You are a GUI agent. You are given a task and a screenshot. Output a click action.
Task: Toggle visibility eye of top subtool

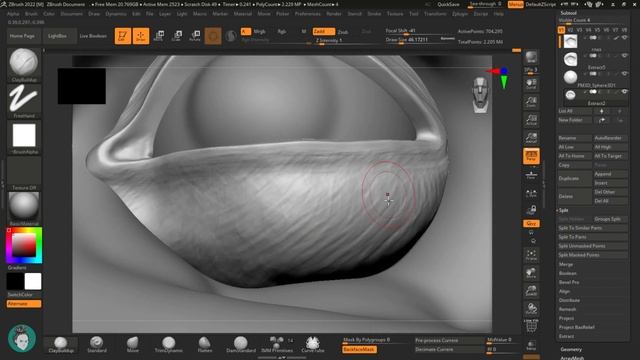(x=624, y=38)
